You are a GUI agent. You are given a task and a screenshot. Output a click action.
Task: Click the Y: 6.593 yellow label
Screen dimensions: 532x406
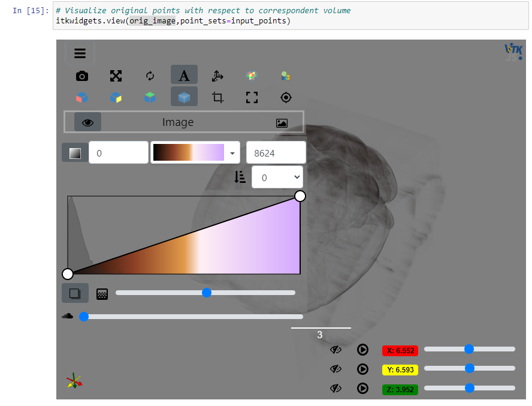click(x=400, y=368)
